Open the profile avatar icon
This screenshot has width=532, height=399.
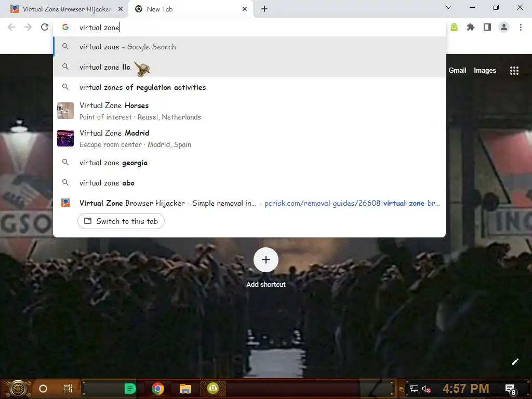(x=504, y=27)
